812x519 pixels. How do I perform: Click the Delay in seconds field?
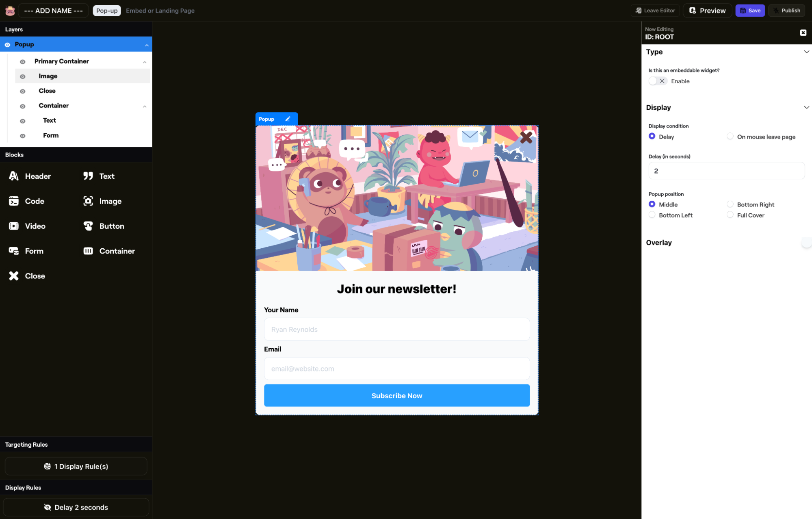pyautogui.click(x=726, y=171)
